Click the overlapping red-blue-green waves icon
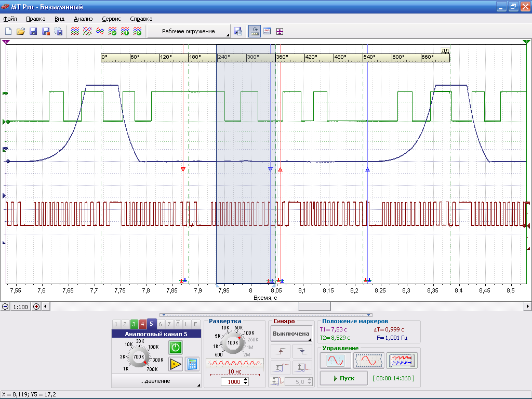The width and height of the screenshot is (532, 399). [x=100, y=32]
